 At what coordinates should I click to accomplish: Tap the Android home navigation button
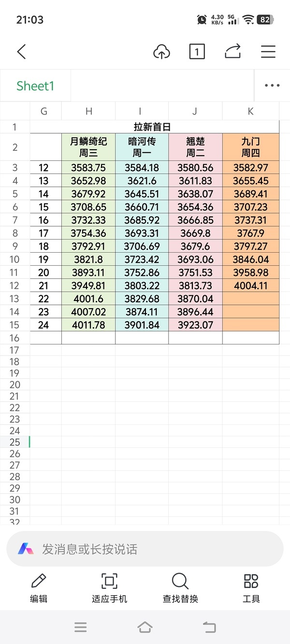pos(145,627)
